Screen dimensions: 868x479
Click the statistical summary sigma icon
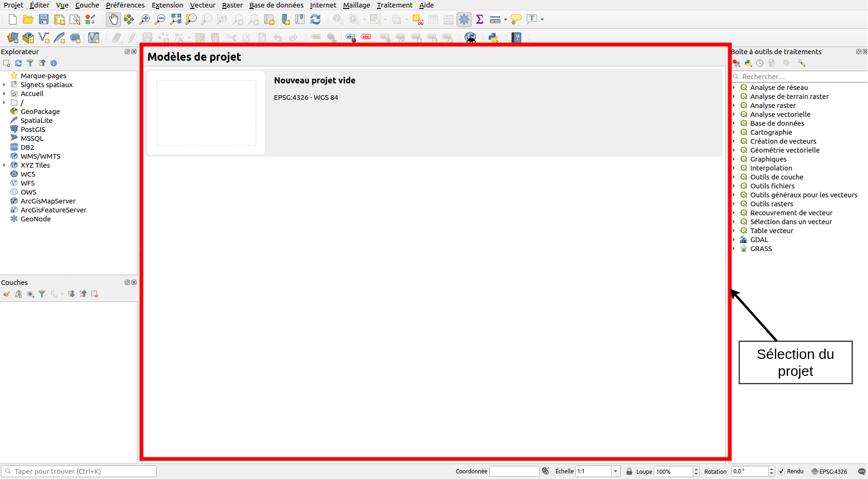click(x=480, y=19)
